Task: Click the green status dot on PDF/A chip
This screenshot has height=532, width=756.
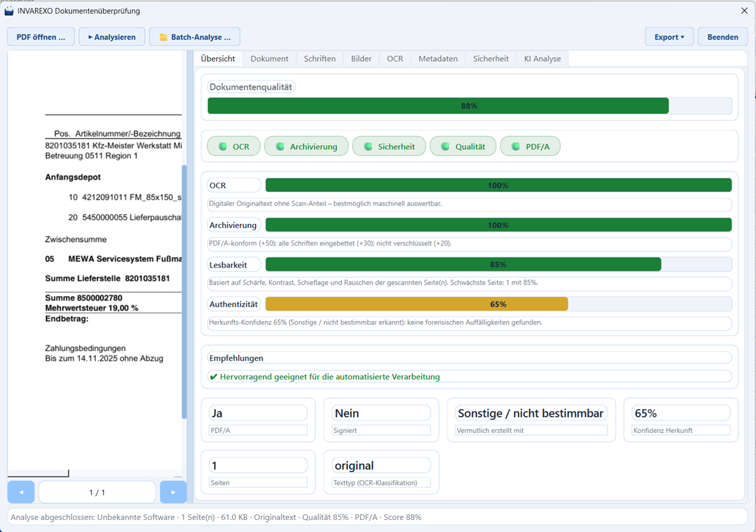Action: tap(516, 147)
